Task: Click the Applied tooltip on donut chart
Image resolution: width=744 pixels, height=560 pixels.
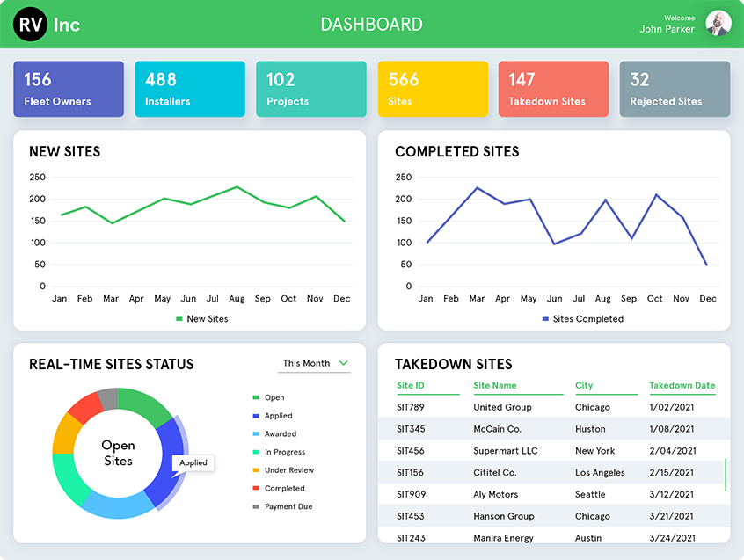Action: pos(193,462)
